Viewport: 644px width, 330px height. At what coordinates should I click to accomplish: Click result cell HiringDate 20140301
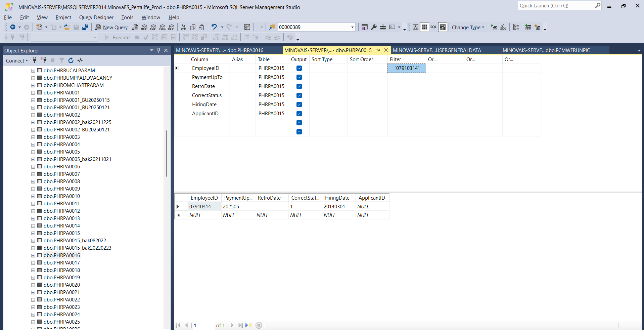pyautogui.click(x=339, y=207)
